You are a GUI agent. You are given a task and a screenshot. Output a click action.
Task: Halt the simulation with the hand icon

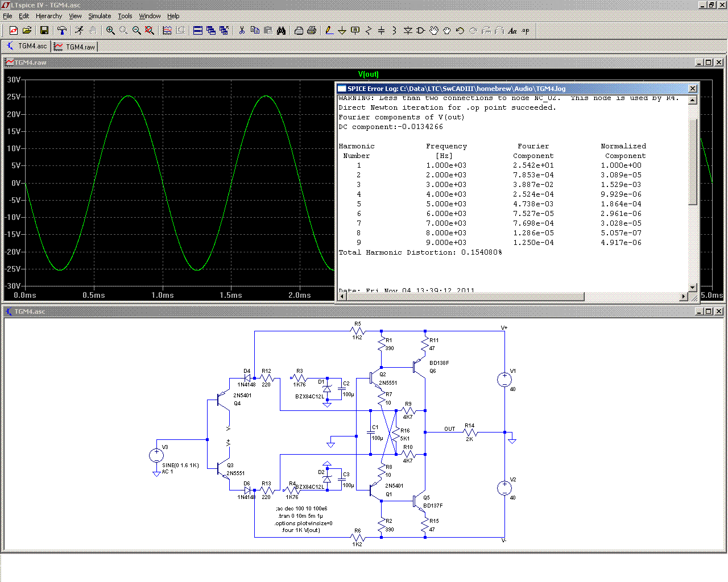pyautogui.click(x=92, y=31)
